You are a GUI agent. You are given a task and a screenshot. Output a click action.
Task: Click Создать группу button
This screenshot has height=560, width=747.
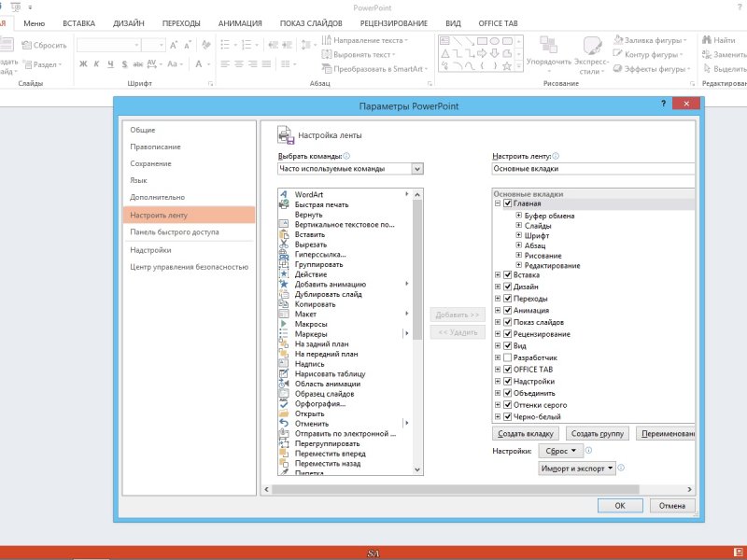pos(598,433)
